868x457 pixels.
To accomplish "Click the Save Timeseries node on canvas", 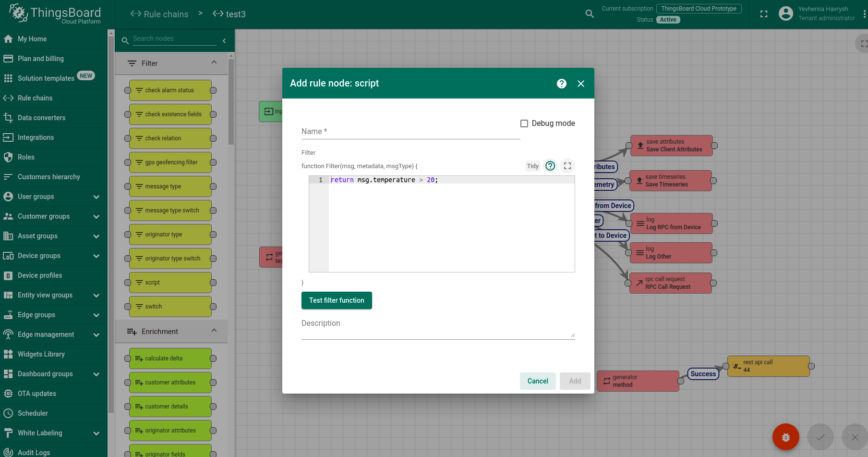I will [x=671, y=181].
